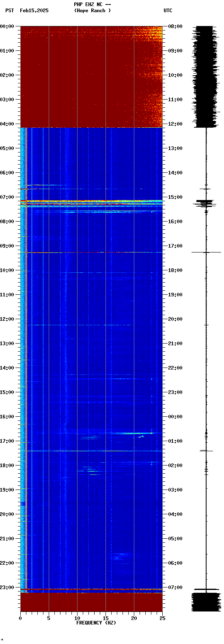Screen dimensions: 224x644
Task: Click 05:00 on the UTC time axis
Action: 175,538
